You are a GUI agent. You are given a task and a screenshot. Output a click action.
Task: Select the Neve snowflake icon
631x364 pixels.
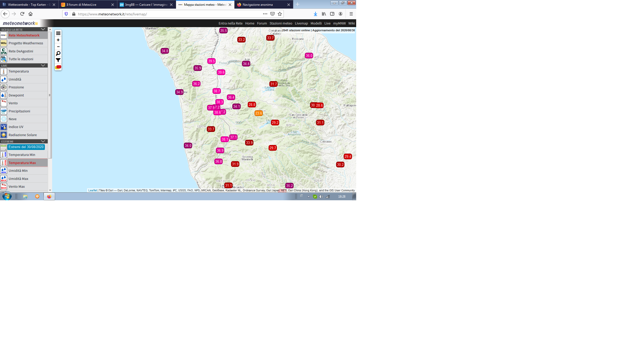coord(4,119)
